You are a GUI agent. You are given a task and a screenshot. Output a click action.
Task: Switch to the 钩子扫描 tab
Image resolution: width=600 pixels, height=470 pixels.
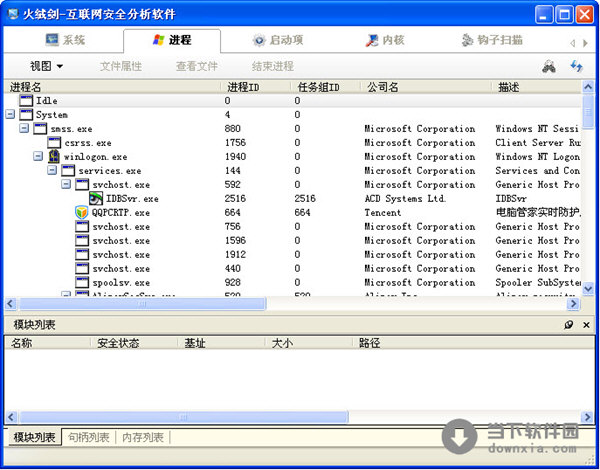coord(492,40)
